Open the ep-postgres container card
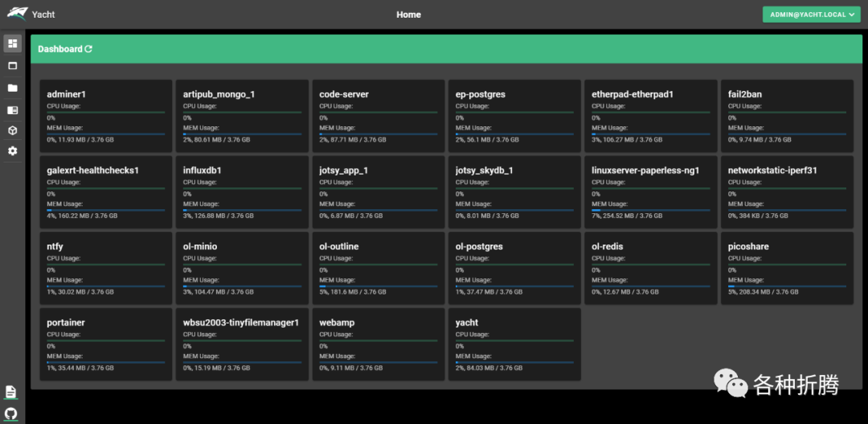 (514, 116)
